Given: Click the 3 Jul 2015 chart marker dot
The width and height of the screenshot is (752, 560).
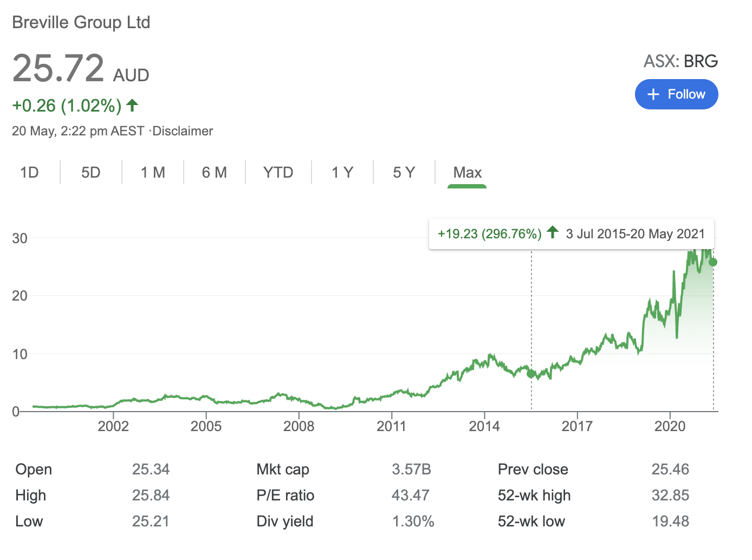Looking at the screenshot, I should click(x=531, y=374).
